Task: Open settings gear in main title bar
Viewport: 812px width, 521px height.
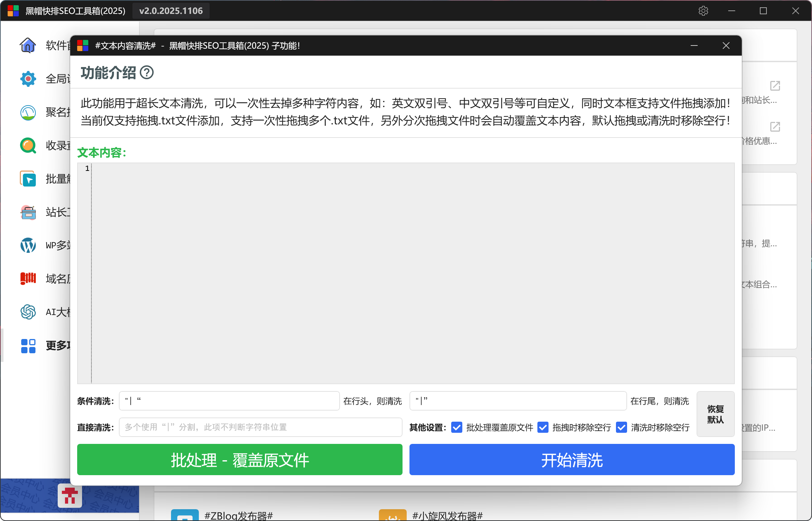Action: click(703, 11)
